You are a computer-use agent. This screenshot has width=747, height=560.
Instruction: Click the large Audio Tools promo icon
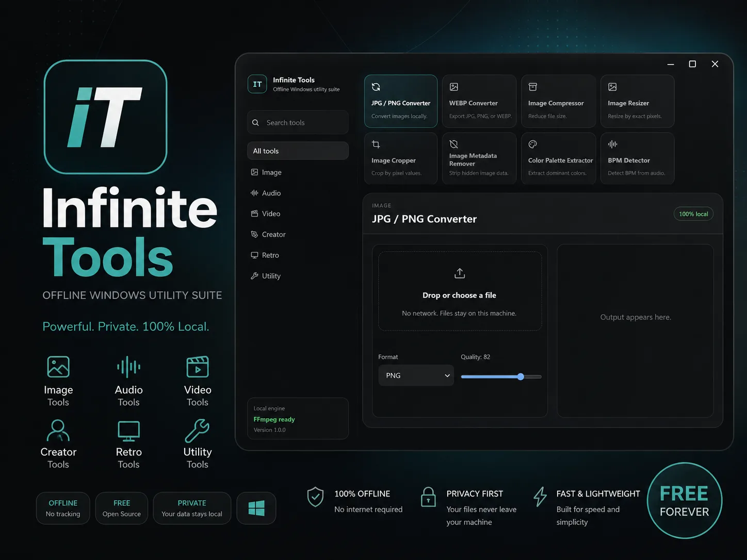pyautogui.click(x=128, y=367)
